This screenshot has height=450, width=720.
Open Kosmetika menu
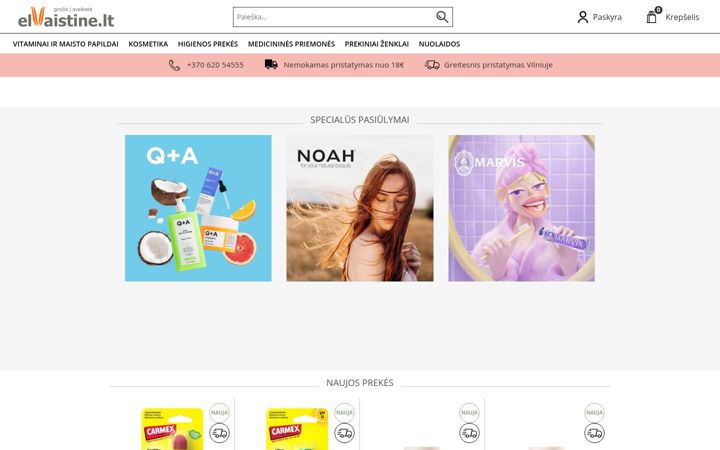pyautogui.click(x=148, y=44)
